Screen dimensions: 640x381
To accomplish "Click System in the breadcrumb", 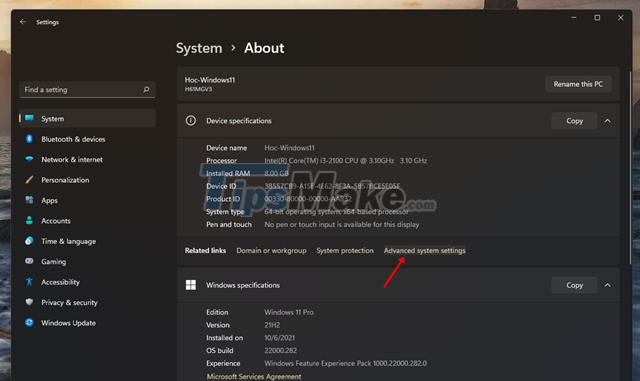I will click(x=199, y=48).
